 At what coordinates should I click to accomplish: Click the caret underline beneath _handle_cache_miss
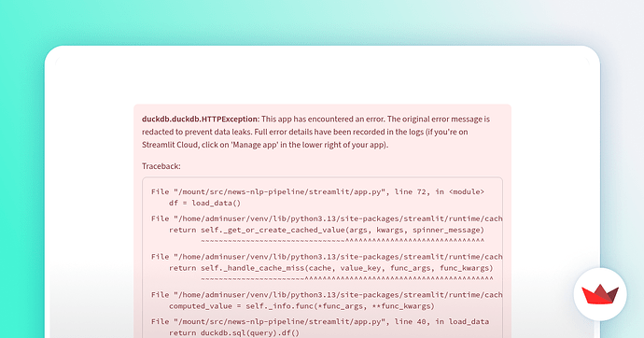(x=347, y=279)
